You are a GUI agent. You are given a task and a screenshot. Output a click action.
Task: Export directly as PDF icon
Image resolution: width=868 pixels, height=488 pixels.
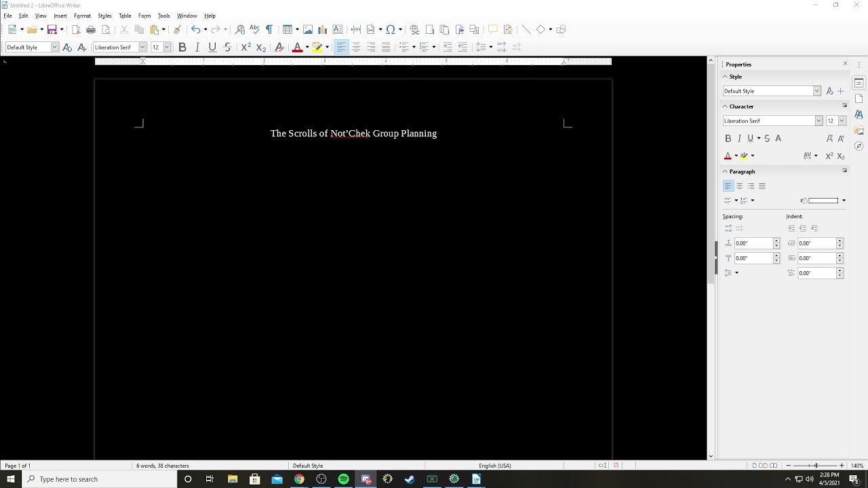point(76,29)
